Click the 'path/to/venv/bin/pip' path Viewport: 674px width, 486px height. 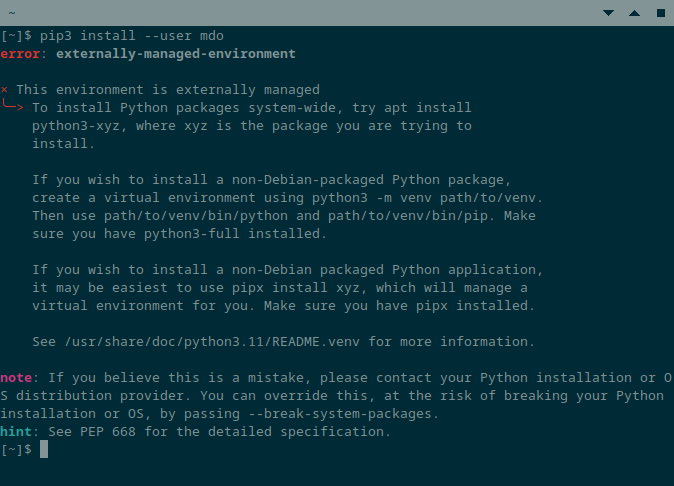click(x=408, y=216)
